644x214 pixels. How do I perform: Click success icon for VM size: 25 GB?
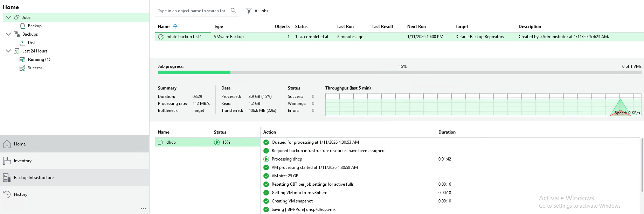(266, 176)
